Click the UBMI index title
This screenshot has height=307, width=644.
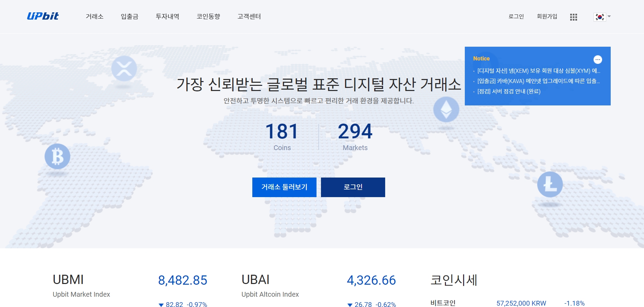(68, 280)
